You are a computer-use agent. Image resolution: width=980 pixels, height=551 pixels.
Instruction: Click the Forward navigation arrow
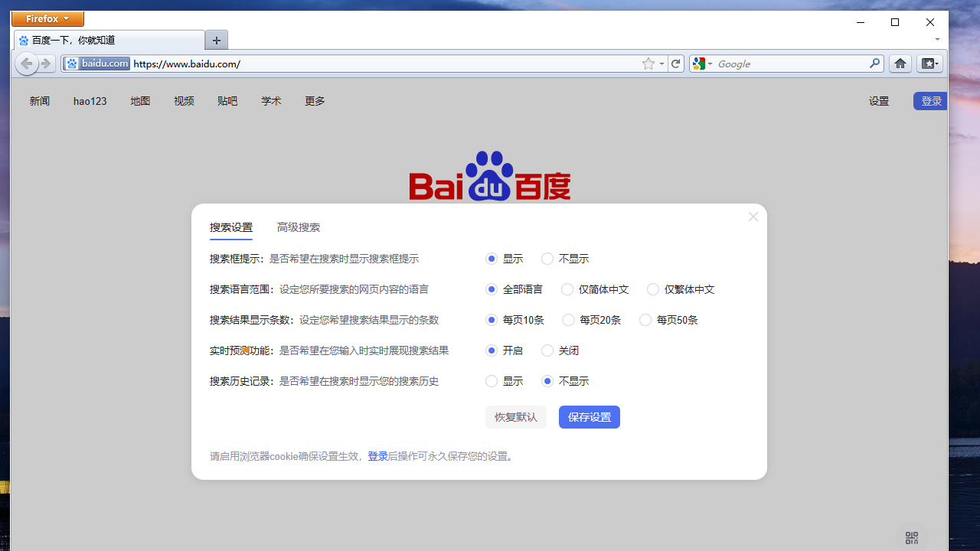pos(45,64)
